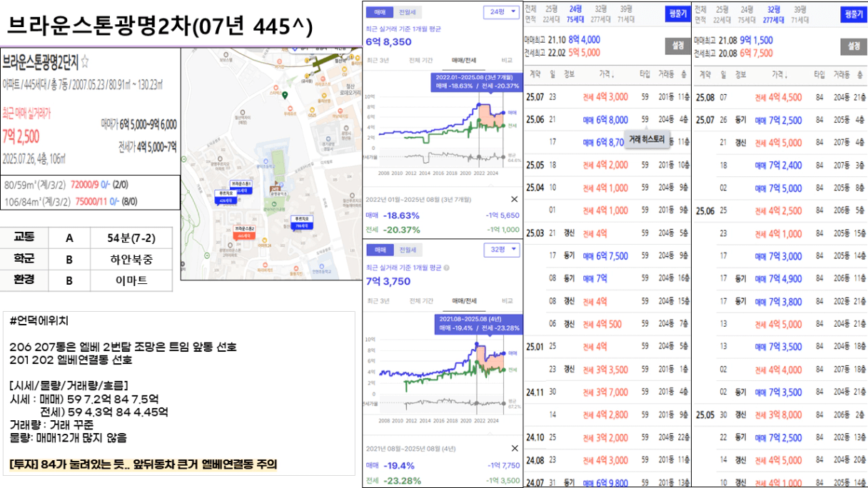The image size is (868, 488).
Task: Open the 24평 size dropdown
Action: click(502, 12)
